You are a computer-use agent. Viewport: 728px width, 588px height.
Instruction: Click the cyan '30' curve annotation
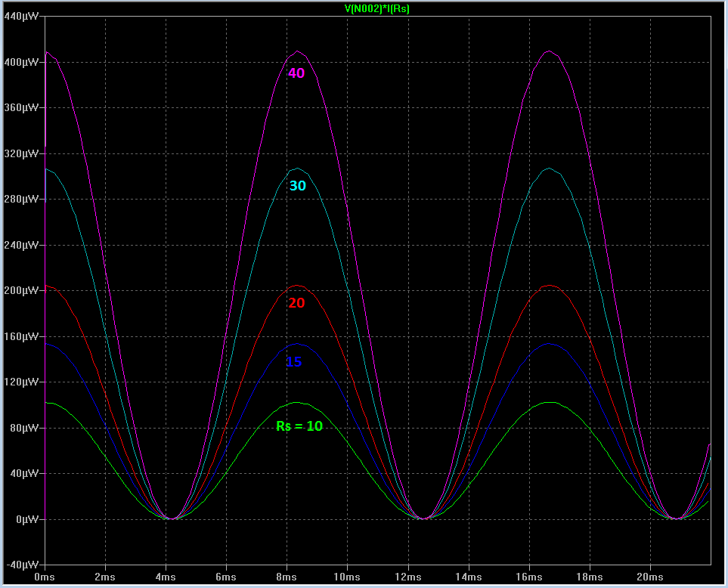(298, 186)
